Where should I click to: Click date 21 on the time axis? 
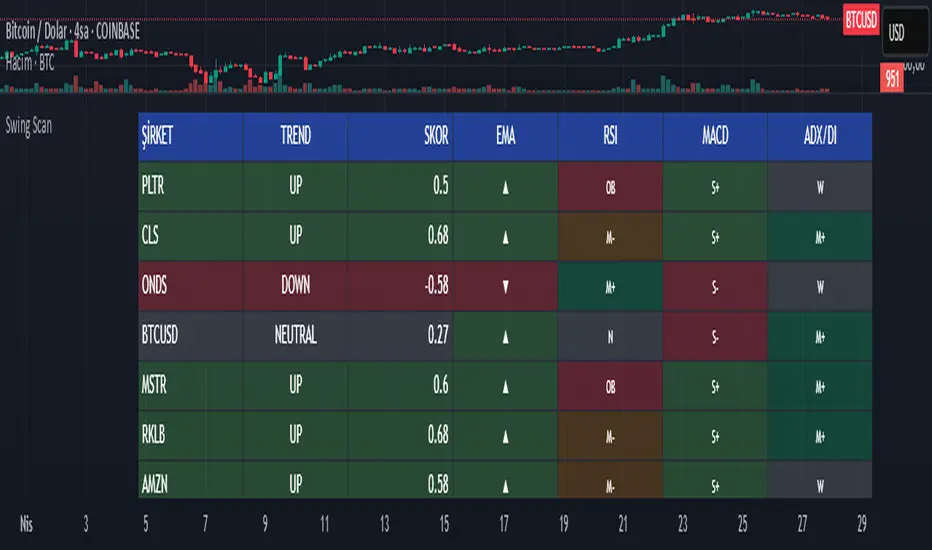623,524
